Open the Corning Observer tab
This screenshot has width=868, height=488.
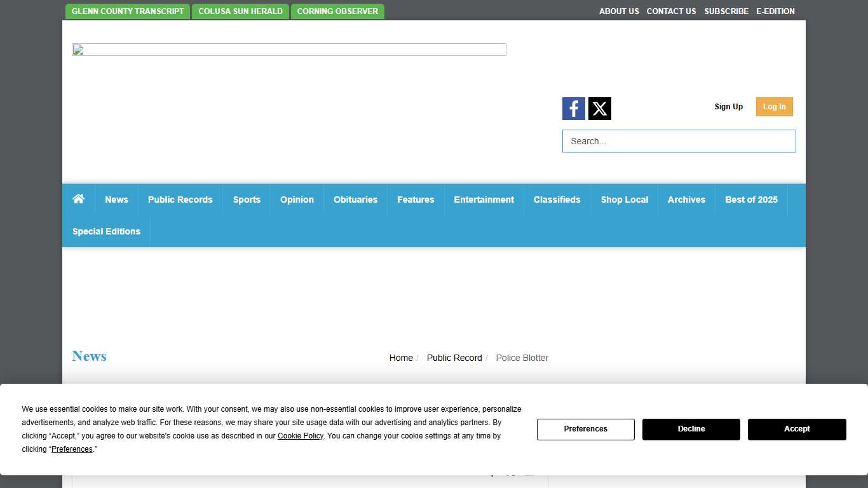[337, 11]
